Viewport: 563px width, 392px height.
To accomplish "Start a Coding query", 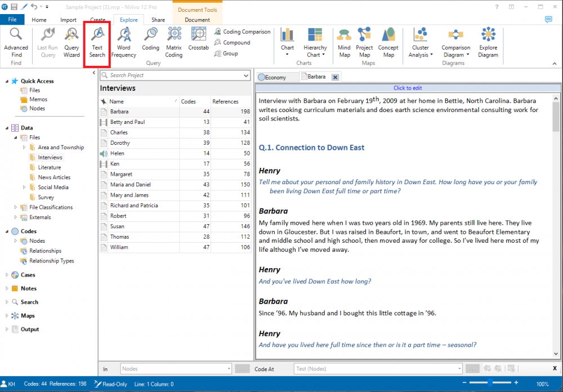I will pos(150,39).
